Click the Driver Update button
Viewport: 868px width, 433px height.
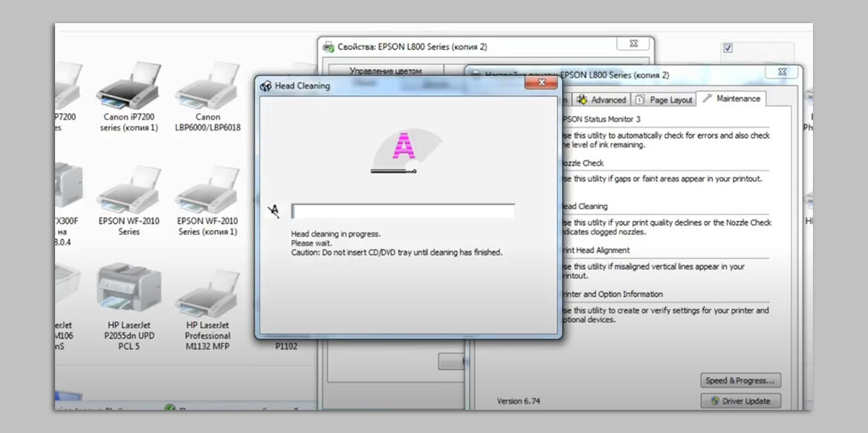pyautogui.click(x=741, y=402)
